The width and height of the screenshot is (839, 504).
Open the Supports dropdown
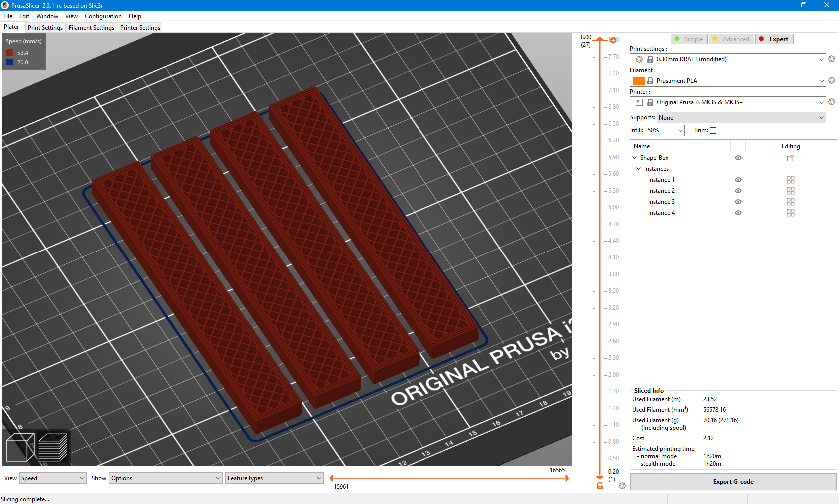tap(741, 118)
